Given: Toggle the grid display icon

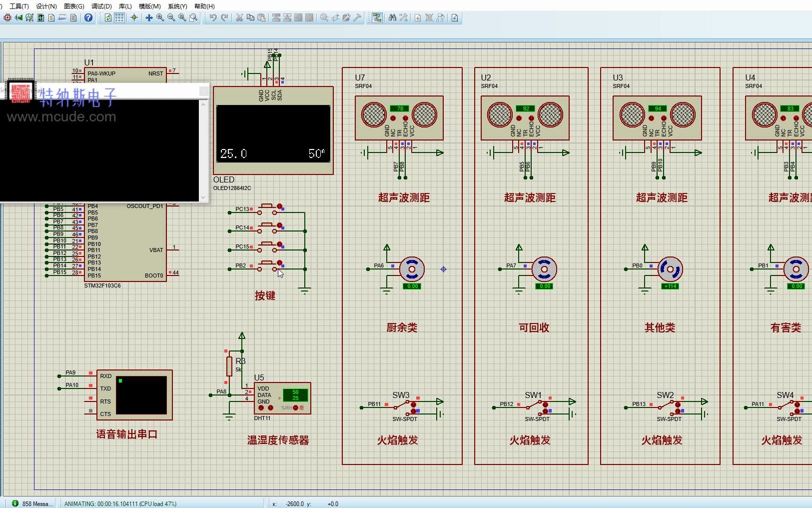Looking at the screenshot, I should (x=120, y=18).
